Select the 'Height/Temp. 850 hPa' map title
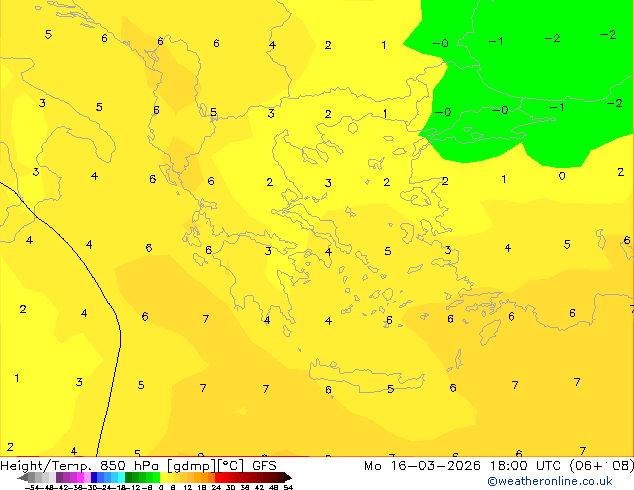The height and width of the screenshot is (490, 634). pyautogui.click(x=80, y=466)
